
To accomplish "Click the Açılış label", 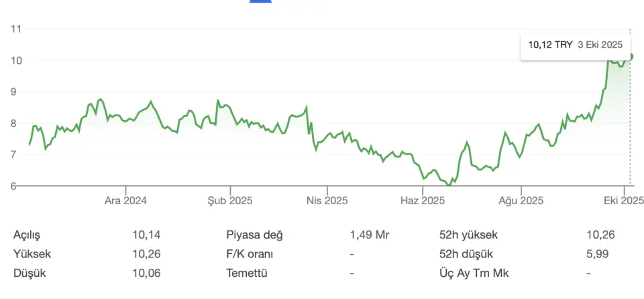I will tap(27, 235).
